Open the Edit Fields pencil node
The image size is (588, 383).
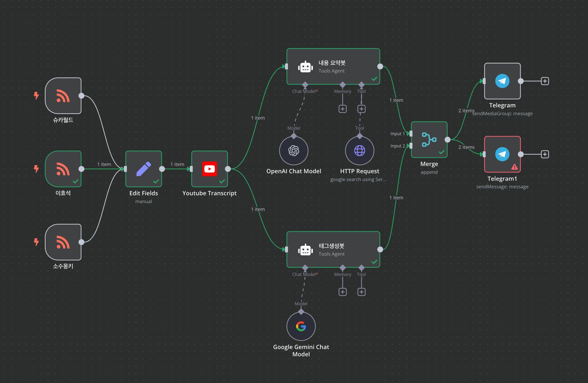[x=143, y=169]
